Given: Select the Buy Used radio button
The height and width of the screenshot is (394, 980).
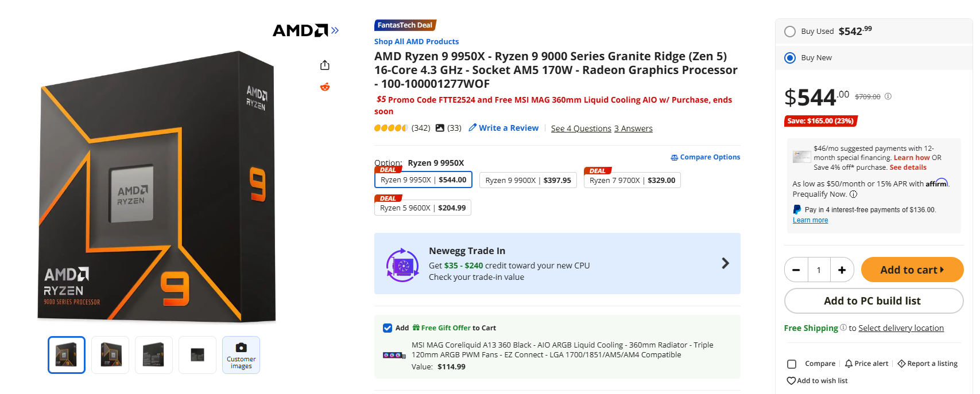Looking at the screenshot, I should pyautogui.click(x=790, y=32).
